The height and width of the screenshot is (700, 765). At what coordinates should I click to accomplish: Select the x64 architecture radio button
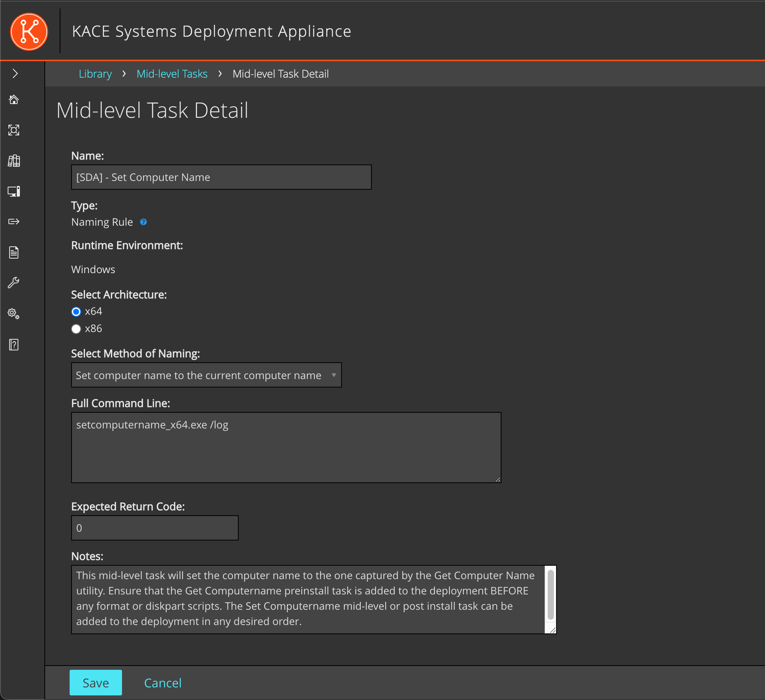[x=76, y=311]
